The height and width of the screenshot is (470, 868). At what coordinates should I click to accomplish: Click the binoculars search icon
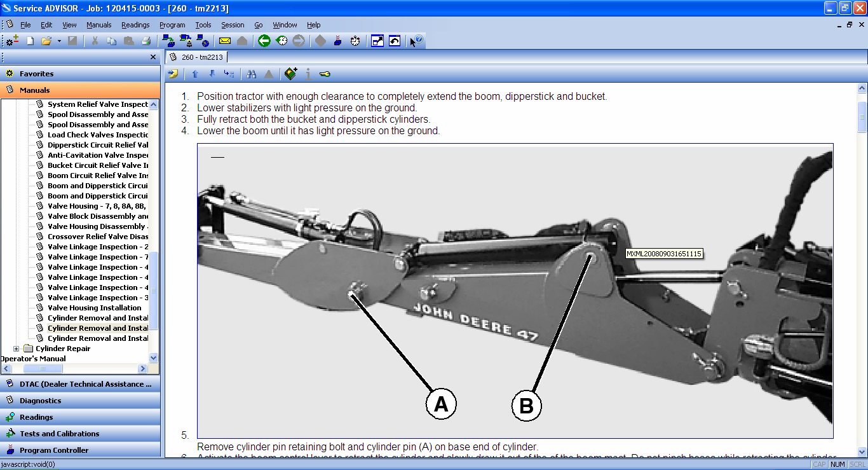tap(252, 74)
